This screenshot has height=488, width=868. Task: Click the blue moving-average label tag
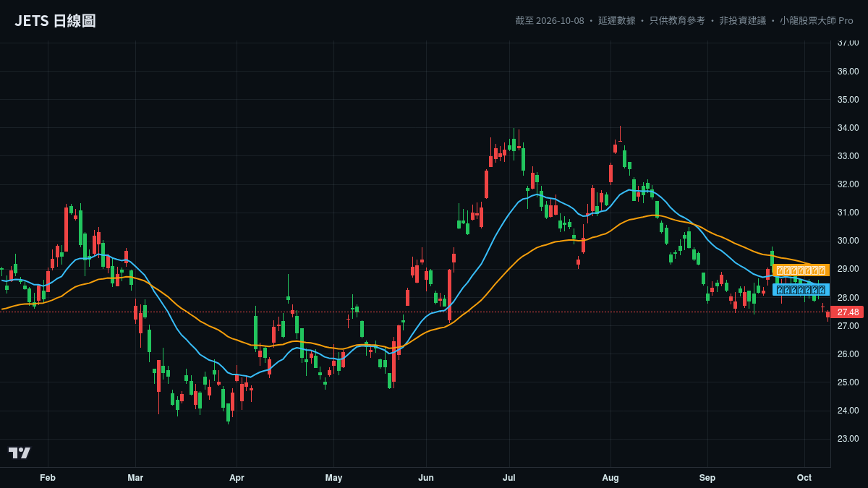click(x=801, y=290)
